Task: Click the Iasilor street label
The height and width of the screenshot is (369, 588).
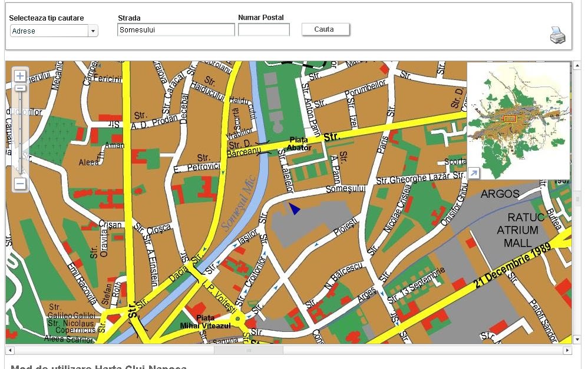Action: tap(248, 236)
